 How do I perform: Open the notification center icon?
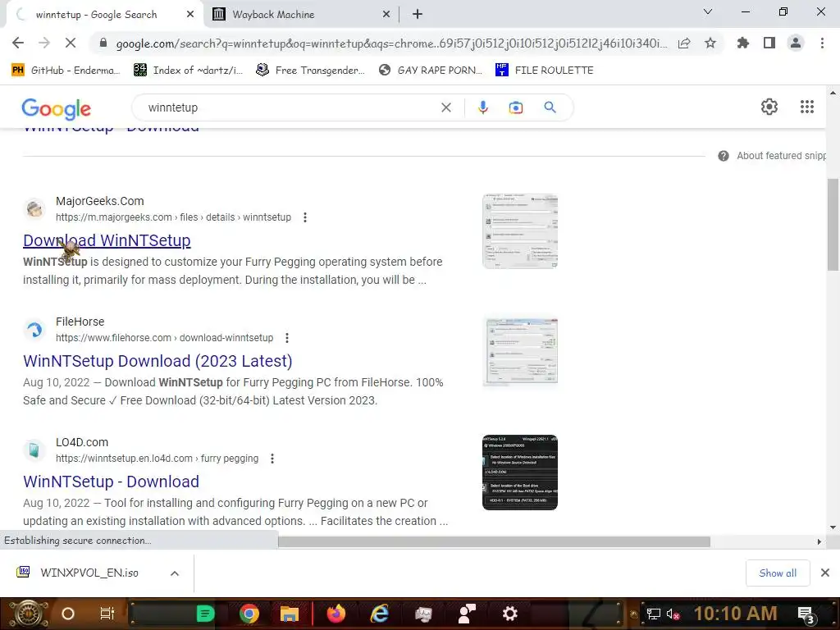click(x=806, y=615)
